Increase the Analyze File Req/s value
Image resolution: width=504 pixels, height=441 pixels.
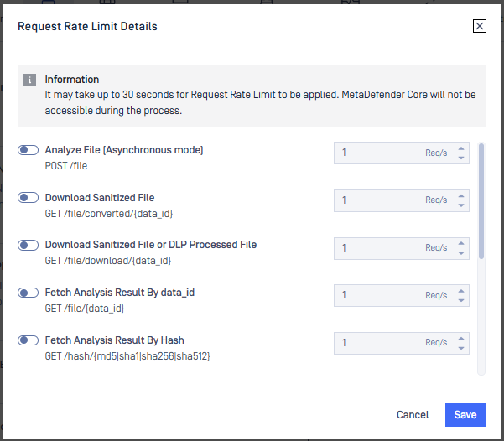tap(460, 148)
